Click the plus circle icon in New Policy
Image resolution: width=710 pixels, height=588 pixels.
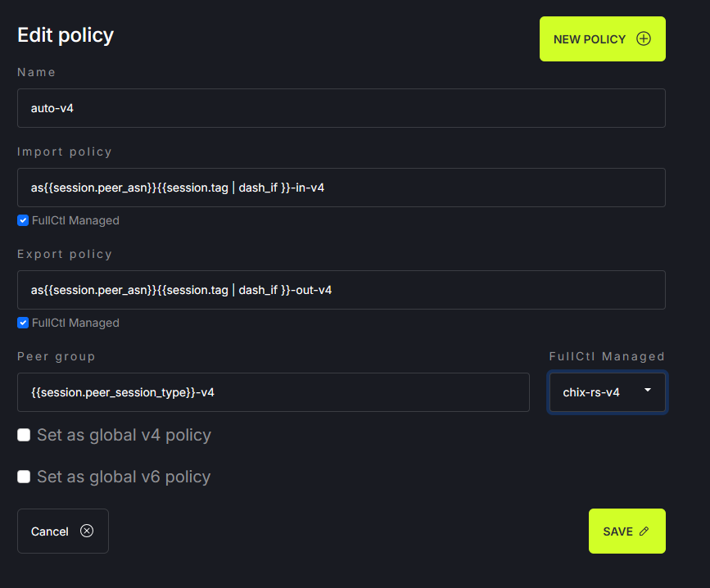(x=644, y=38)
